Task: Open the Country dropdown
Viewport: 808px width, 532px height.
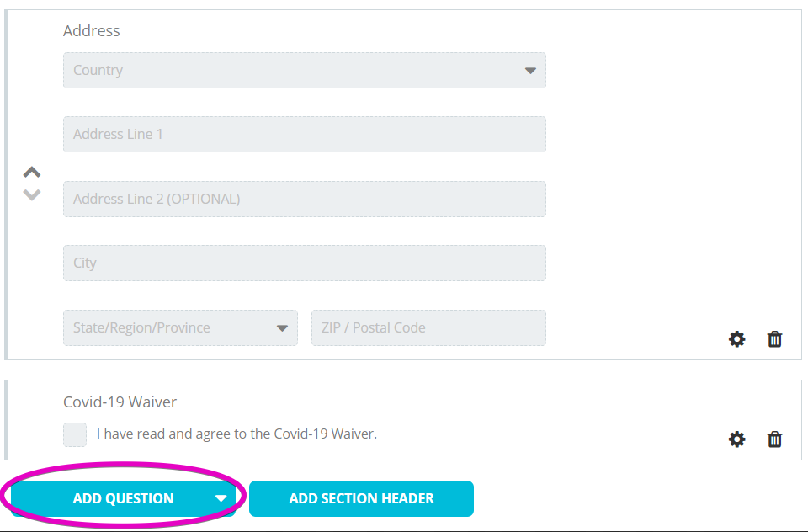Action: pyautogui.click(x=305, y=70)
